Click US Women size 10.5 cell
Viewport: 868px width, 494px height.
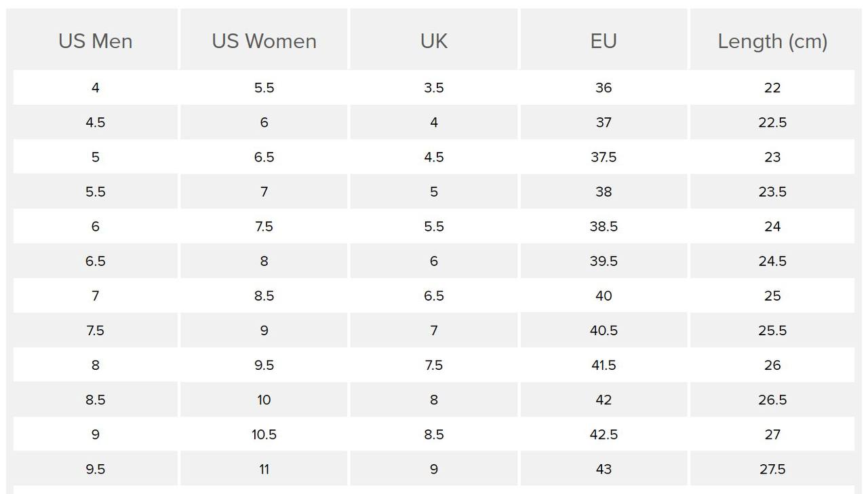[264, 434]
